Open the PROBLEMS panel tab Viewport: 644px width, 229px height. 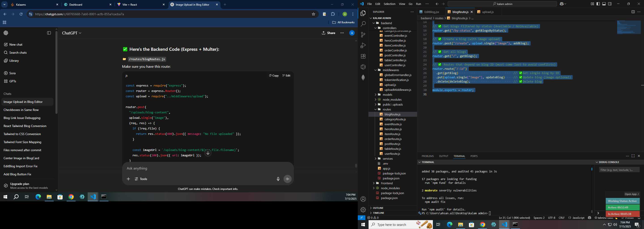(x=428, y=156)
